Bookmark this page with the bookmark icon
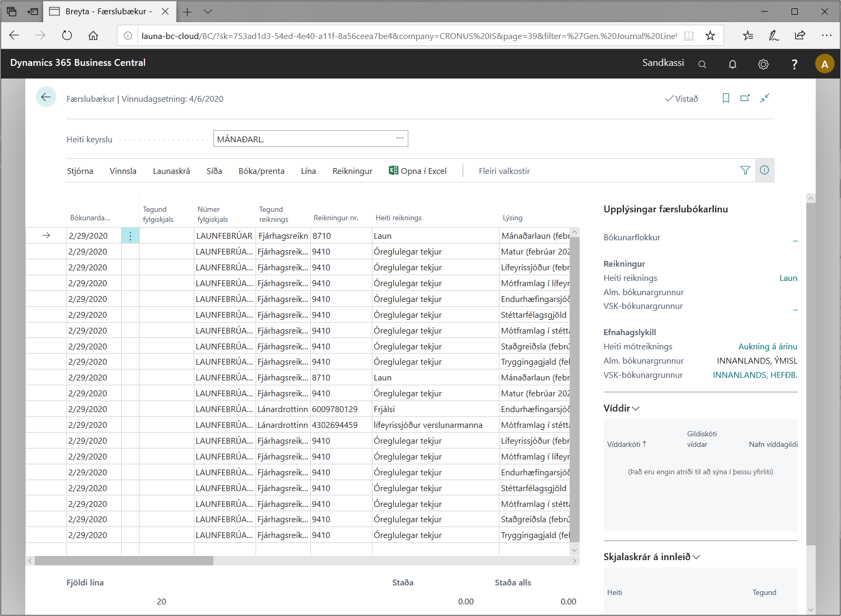Image resolution: width=841 pixels, height=616 pixels. click(726, 98)
